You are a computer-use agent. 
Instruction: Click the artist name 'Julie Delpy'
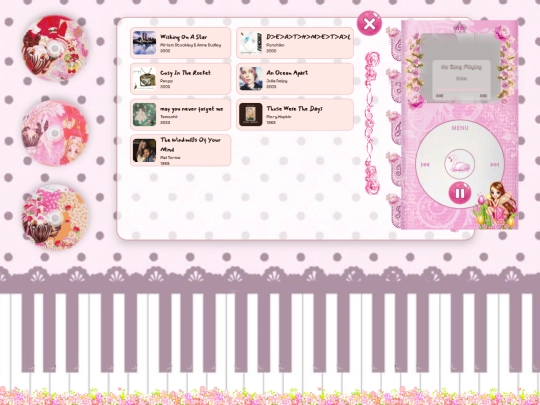tap(277, 81)
